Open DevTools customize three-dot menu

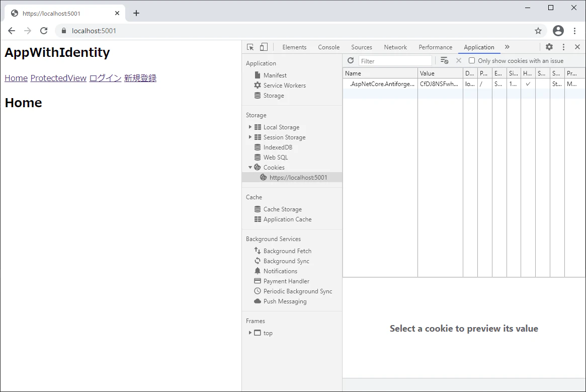(x=563, y=47)
